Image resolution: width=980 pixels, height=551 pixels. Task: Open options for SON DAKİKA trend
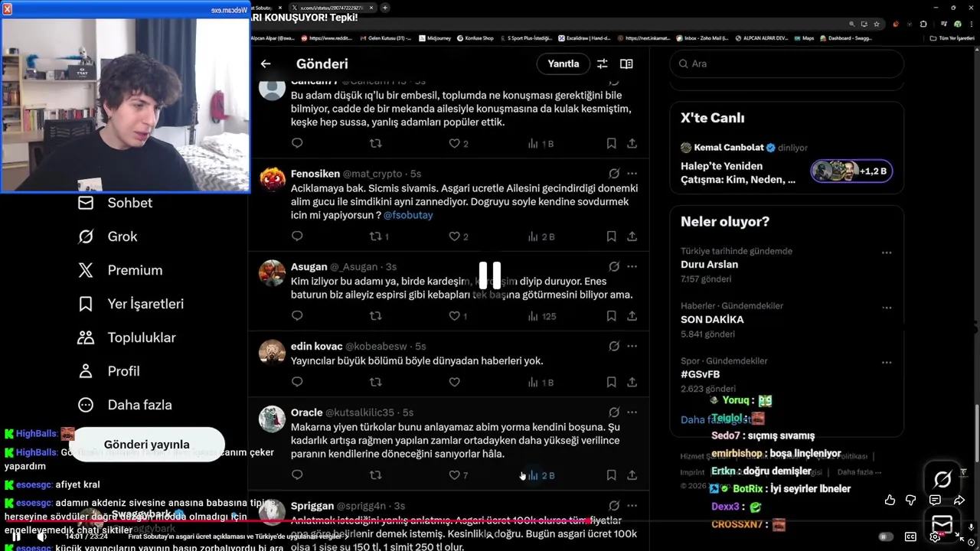pyautogui.click(x=886, y=308)
